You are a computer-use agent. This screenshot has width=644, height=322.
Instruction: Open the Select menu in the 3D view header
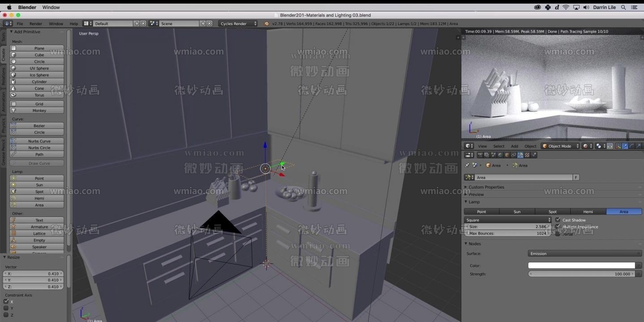[498, 146]
